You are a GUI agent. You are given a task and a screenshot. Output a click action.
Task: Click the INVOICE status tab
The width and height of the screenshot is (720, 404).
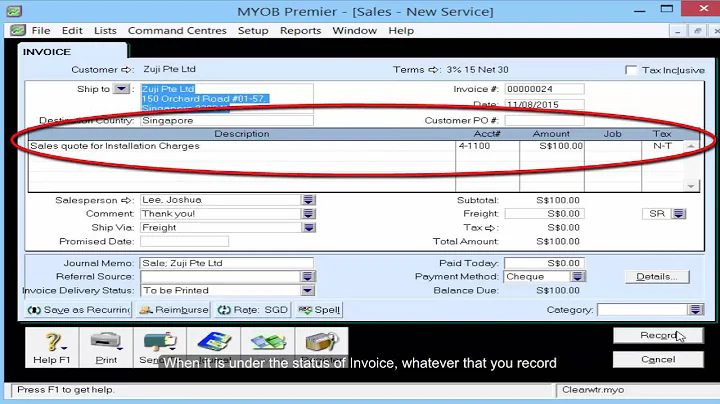pos(72,52)
